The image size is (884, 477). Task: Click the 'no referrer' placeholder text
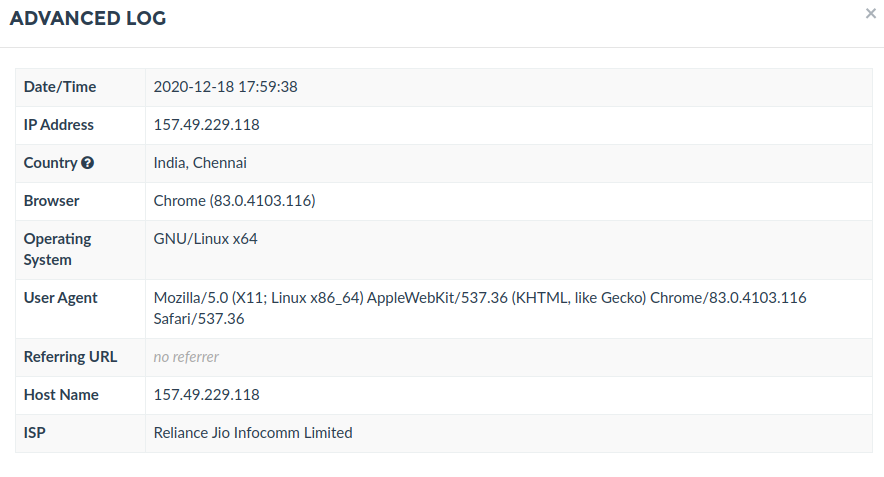tap(186, 357)
